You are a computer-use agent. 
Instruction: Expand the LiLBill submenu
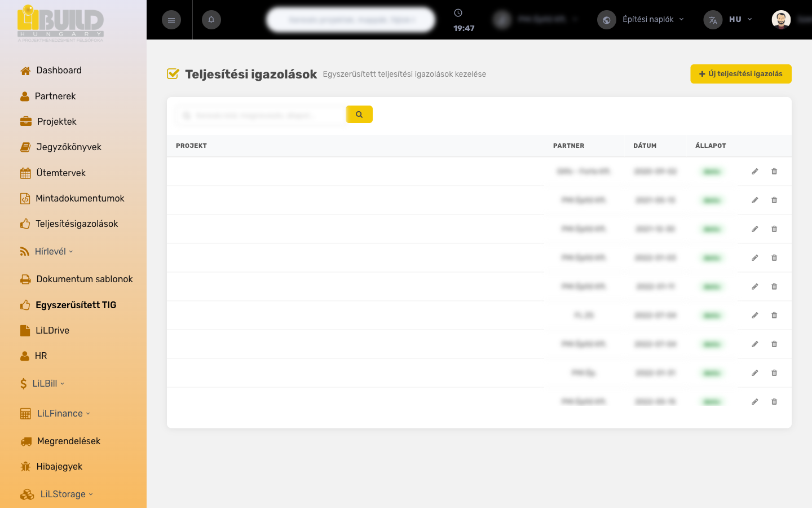(42, 383)
